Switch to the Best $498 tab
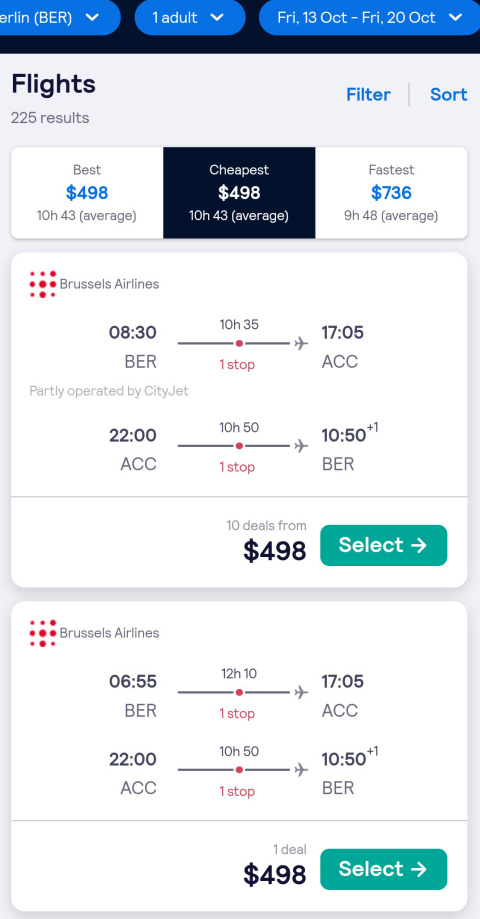Viewport: 480px width, 919px height. [87, 192]
